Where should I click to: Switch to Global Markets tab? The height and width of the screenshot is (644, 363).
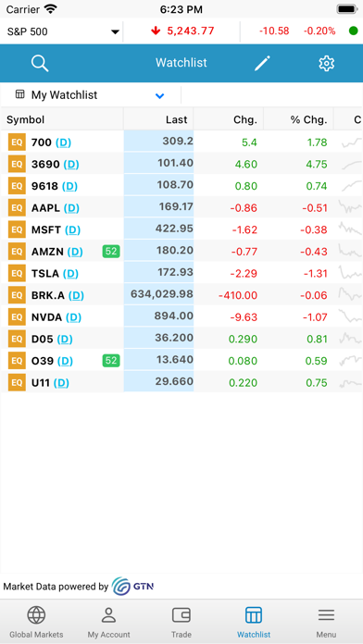click(36, 622)
